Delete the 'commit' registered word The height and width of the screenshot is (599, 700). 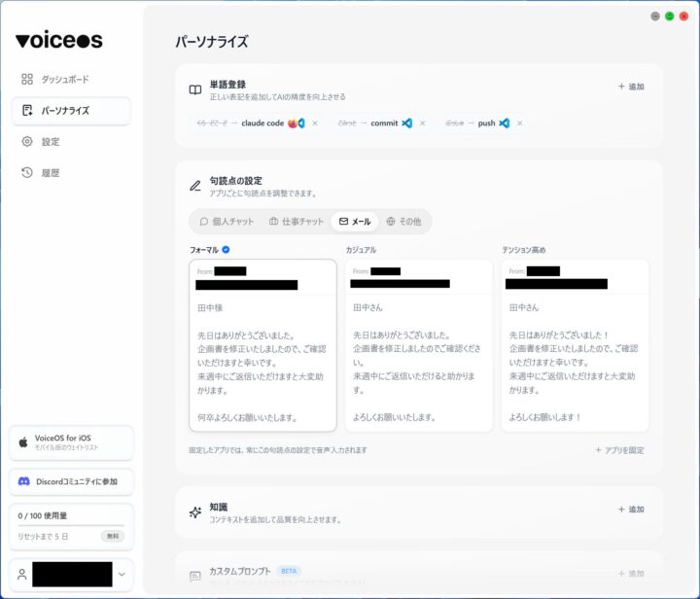tap(422, 123)
